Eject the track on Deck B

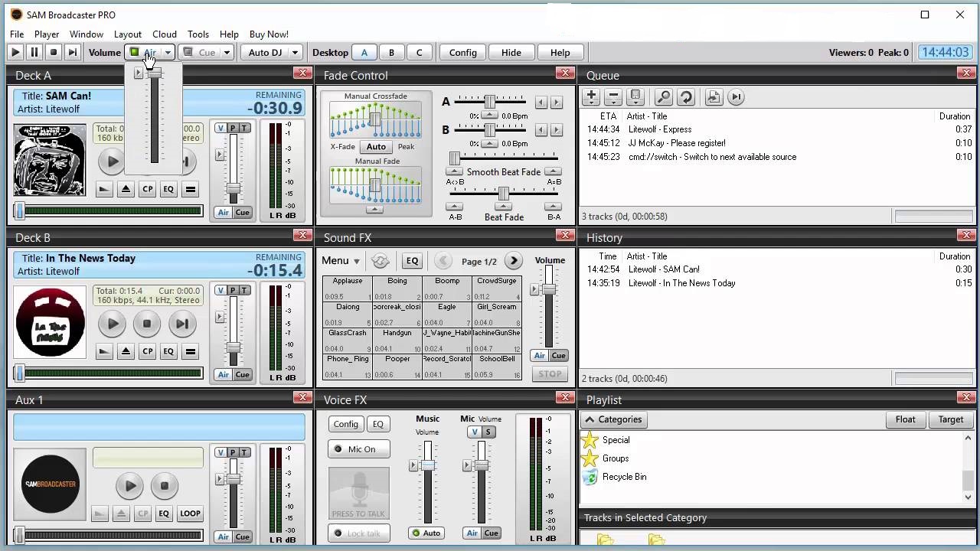pos(126,351)
